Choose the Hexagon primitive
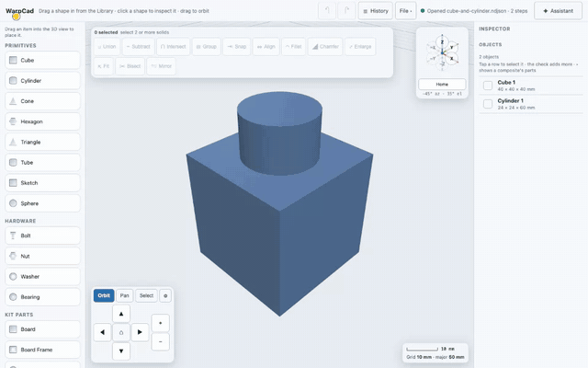The width and height of the screenshot is (588, 368). click(42, 121)
